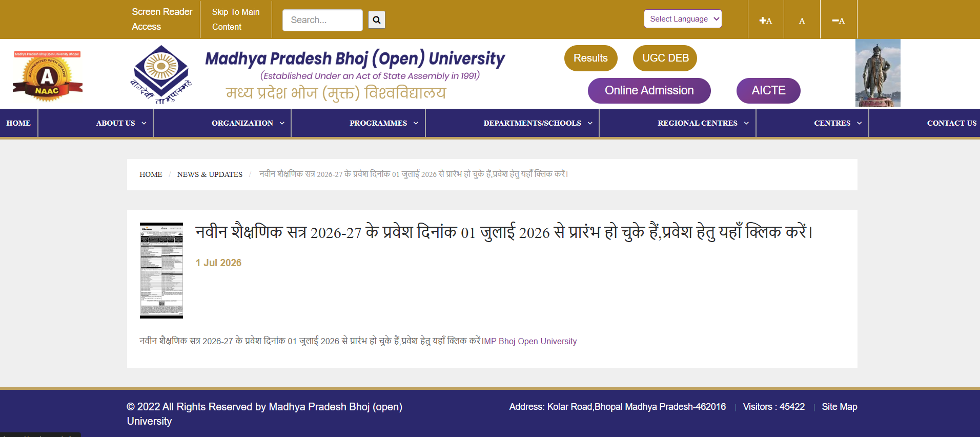Click the AICTE button

click(x=768, y=91)
